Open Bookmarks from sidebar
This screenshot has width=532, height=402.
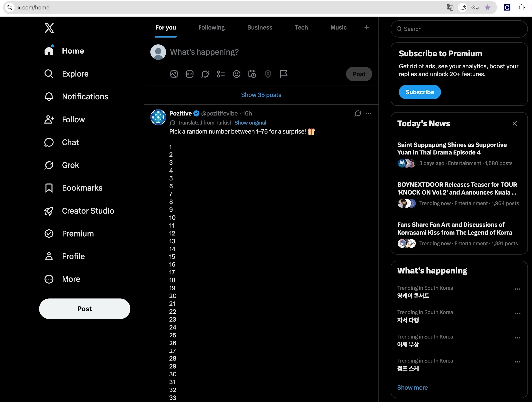[x=73, y=188]
